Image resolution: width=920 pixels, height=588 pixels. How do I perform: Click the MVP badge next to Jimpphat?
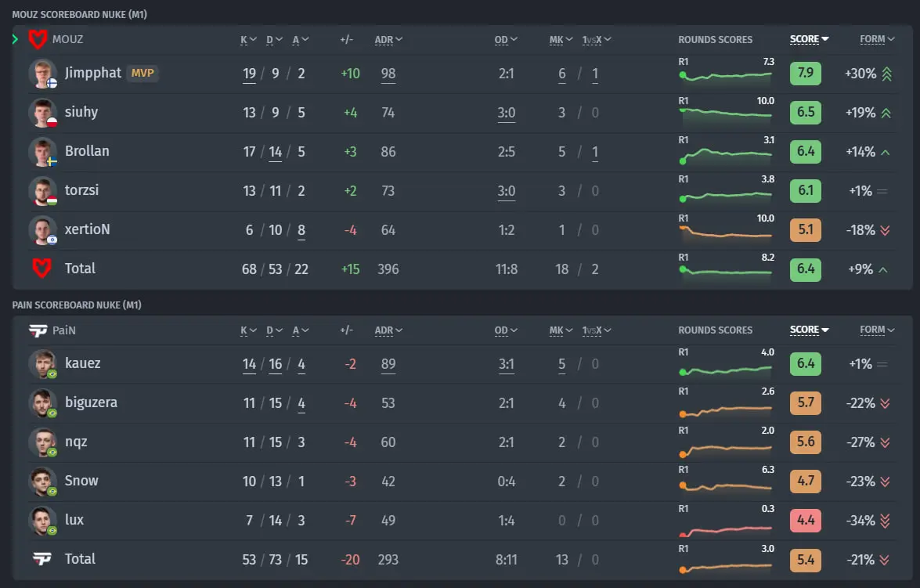143,74
